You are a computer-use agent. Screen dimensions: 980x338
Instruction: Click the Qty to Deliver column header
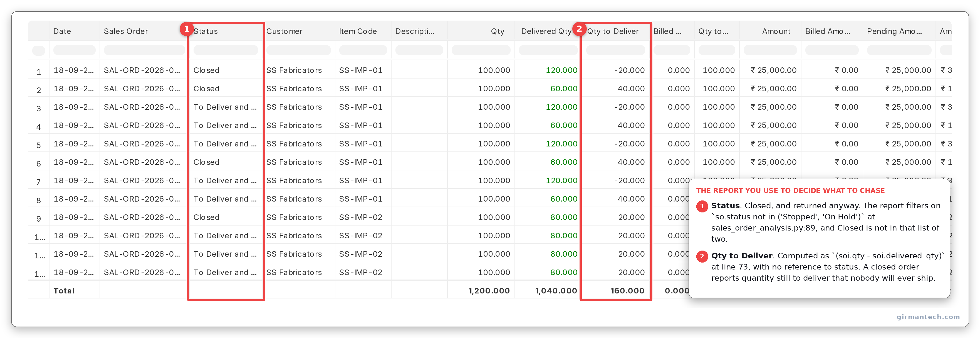coord(612,31)
